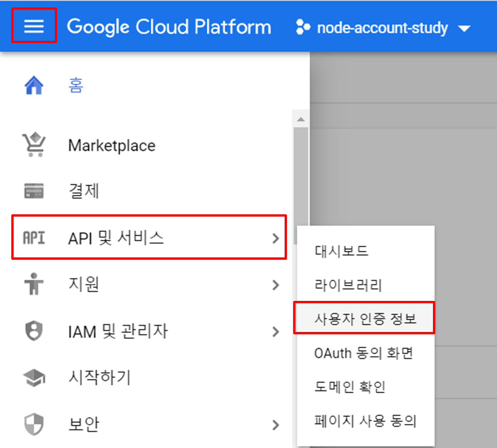Expand the IAM 및 관리자 submenu chevron

[276, 332]
